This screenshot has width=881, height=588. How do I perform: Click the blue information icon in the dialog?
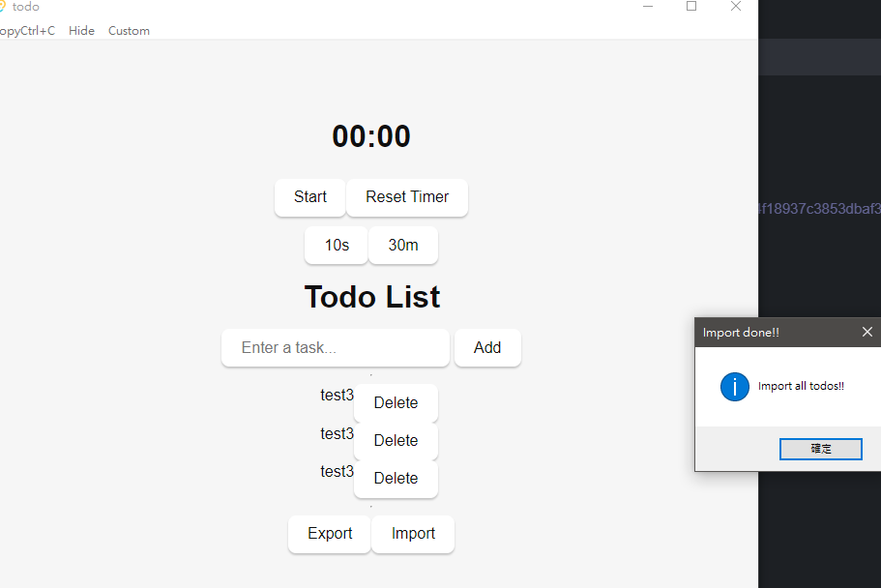click(734, 387)
